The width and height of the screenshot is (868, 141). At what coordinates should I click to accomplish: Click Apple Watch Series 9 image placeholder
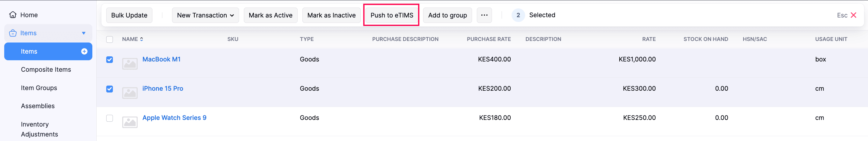click(x=130, y=122)
